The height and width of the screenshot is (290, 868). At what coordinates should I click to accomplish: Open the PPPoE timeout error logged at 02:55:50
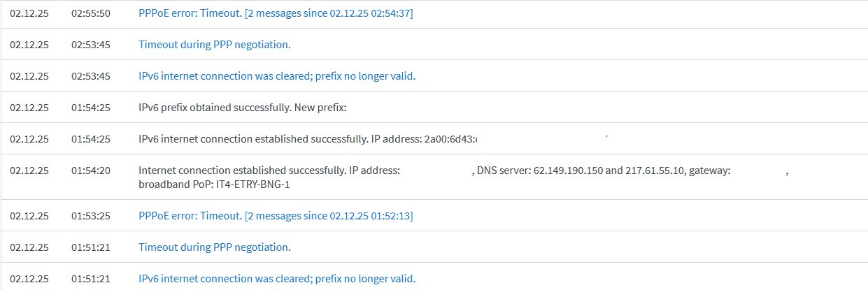coord(276,13)
